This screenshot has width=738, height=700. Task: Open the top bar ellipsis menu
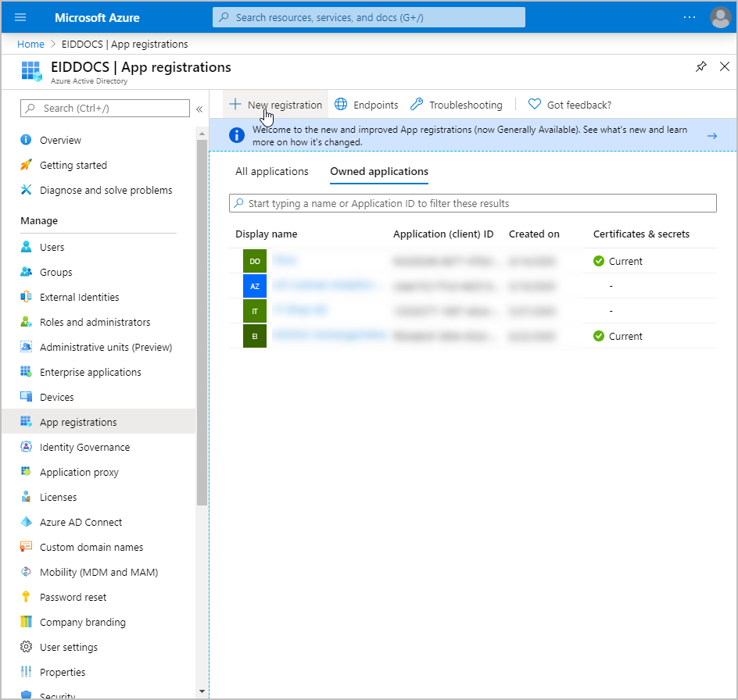coord(689,17)
